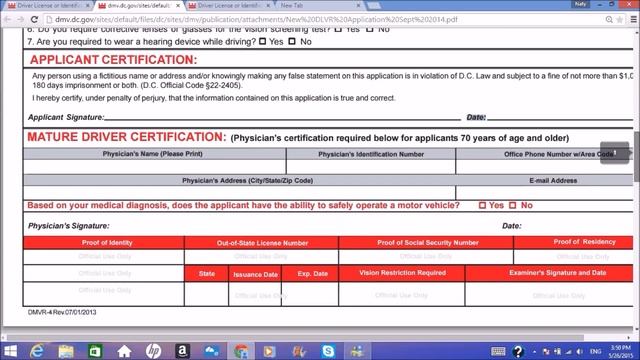Screen dimensions: 640x360
Task: Click the Chrome user profile button
Action: tap(580, 4)
